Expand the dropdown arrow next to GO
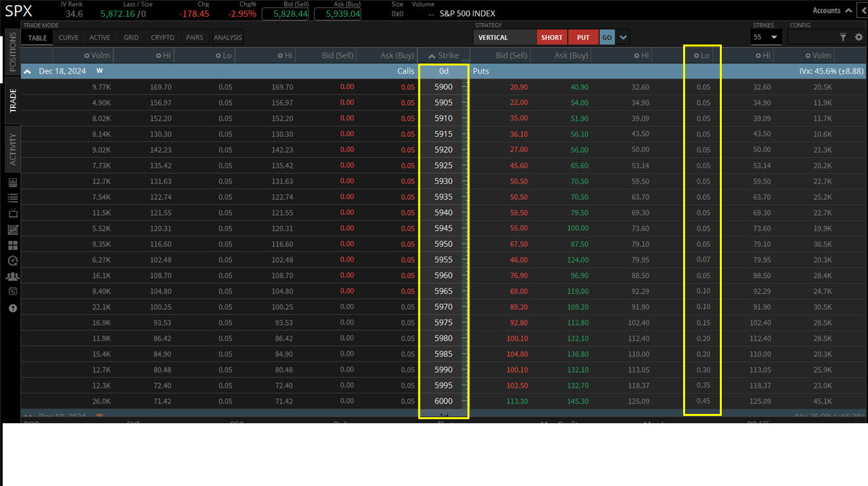Screen dimensions: 868x486 pos(623,37)
